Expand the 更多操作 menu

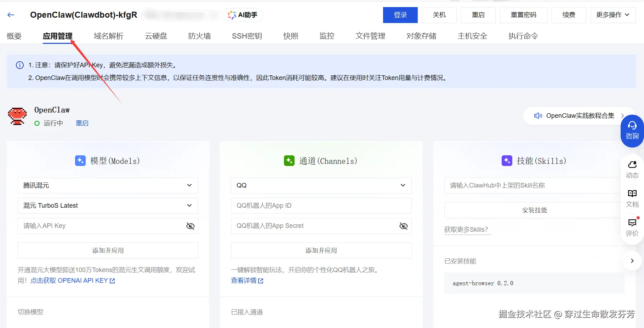click(613, 15)
